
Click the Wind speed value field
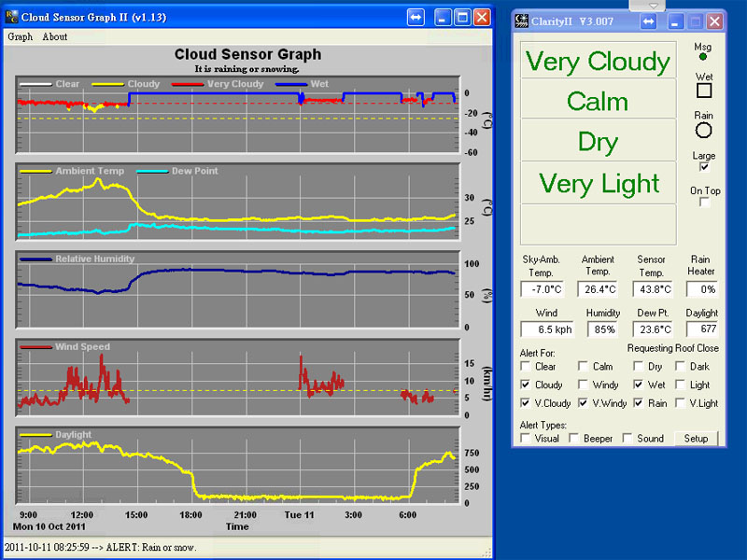(547, 329)
